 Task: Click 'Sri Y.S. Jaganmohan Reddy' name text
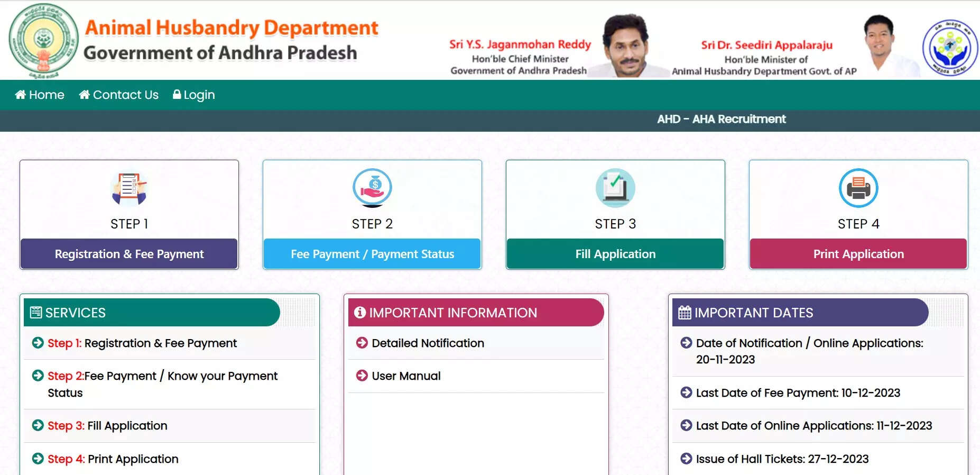520,44
